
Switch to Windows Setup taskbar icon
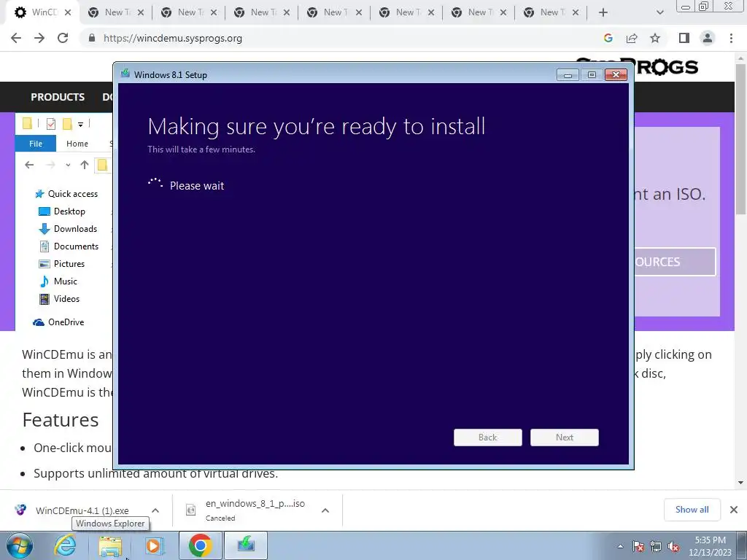point(246,545)
